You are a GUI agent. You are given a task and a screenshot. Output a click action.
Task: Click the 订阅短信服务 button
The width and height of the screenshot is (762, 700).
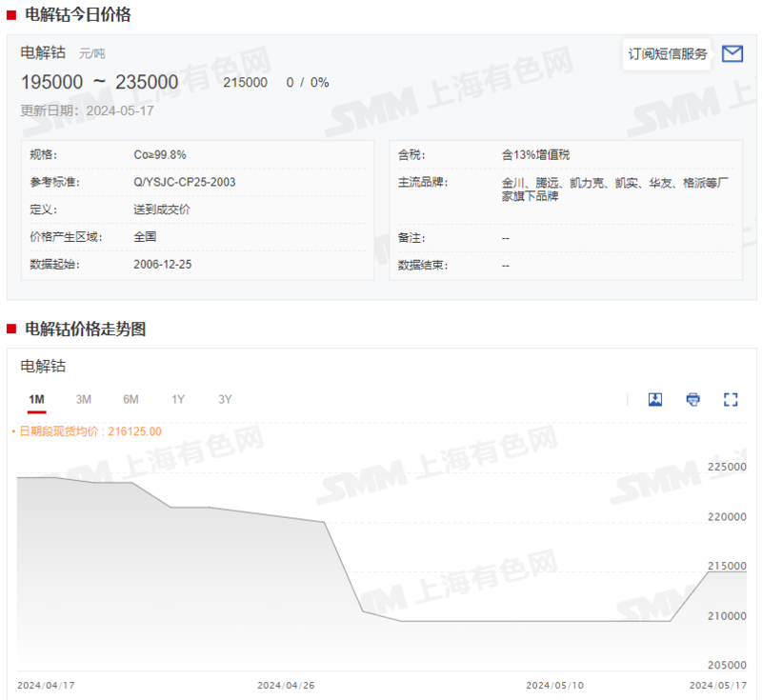667,54
